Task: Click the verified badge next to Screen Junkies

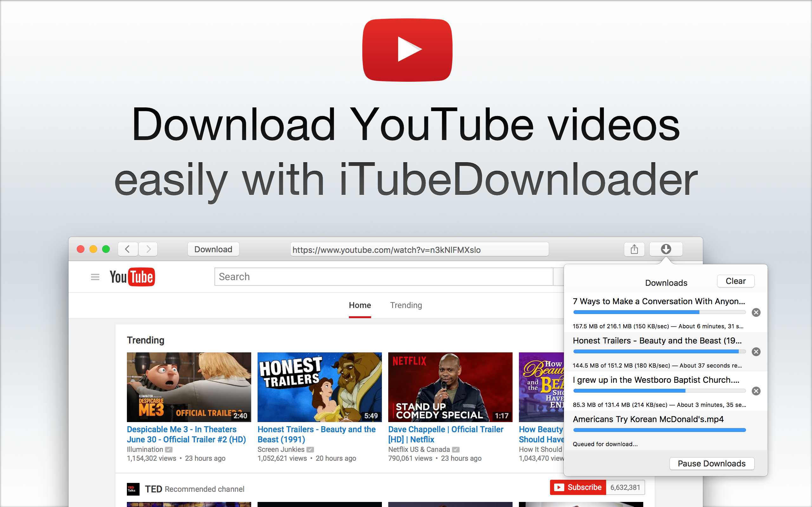Action: (x=310, y=449)
